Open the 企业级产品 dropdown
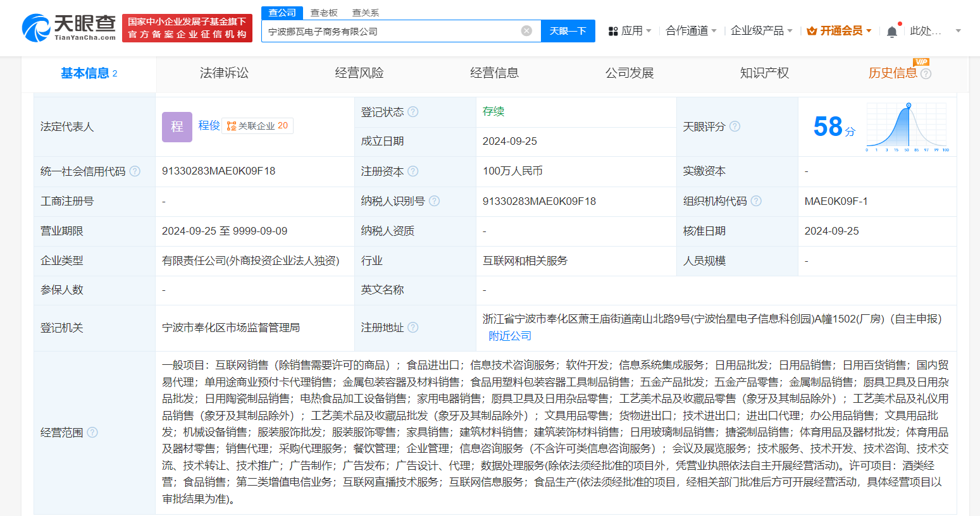Screen dimensions: 980x516 [761, 31]
